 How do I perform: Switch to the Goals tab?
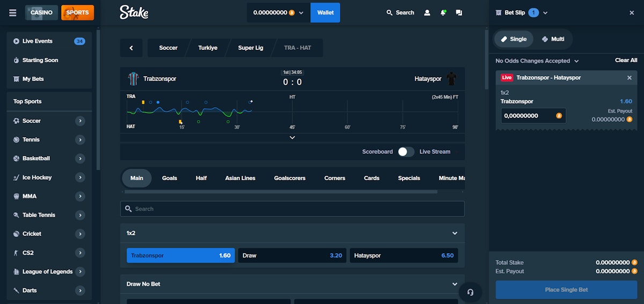(170, 178)
